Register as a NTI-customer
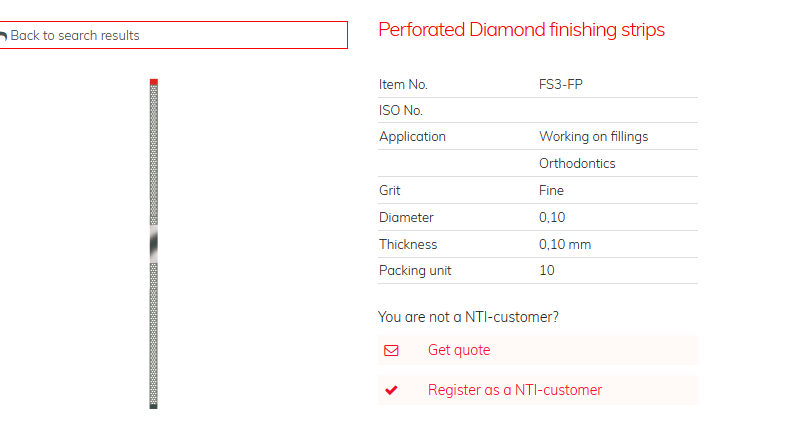The width and height of the screenshot is (807, 432). click(x=514, y=390)
